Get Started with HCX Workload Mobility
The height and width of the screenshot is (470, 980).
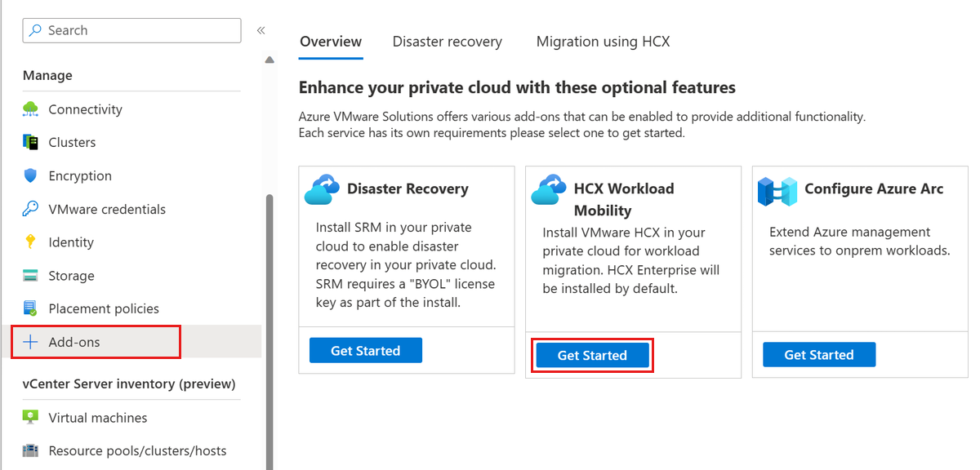pyautogui.click(x=592, y=355)
